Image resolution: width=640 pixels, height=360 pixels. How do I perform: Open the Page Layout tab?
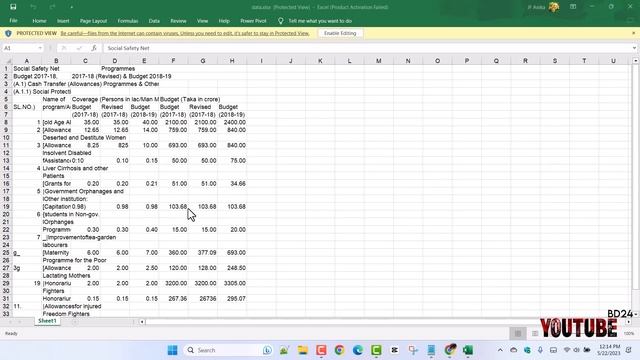(x=93, y=21)
